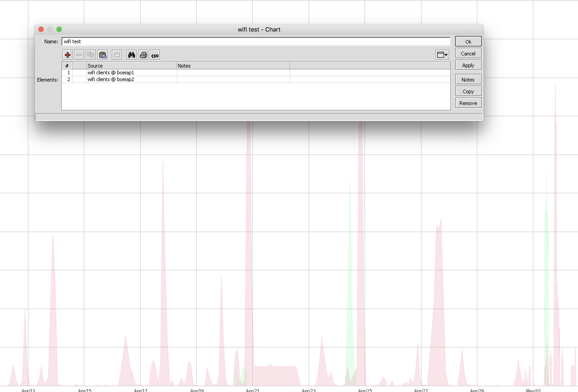Open the Notes panel for selected element

[468, 79]
